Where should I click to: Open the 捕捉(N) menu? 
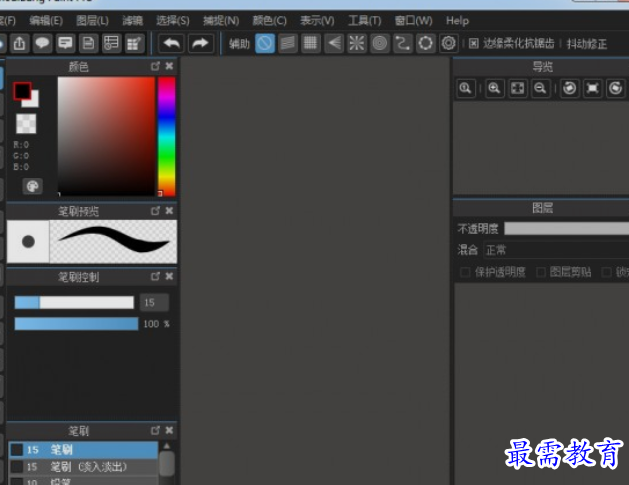[x=221, y=20]
